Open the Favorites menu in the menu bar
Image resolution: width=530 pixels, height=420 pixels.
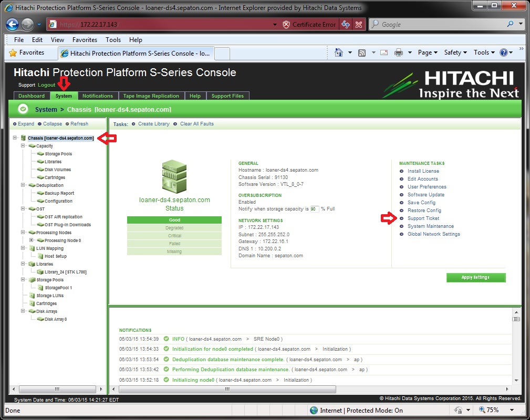85,39
